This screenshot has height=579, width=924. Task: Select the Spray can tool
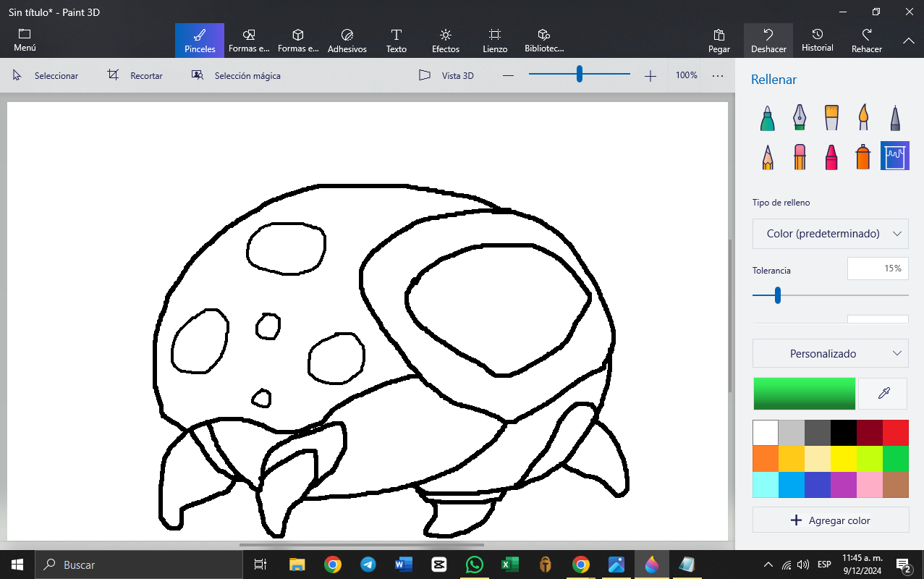(863, 156)
